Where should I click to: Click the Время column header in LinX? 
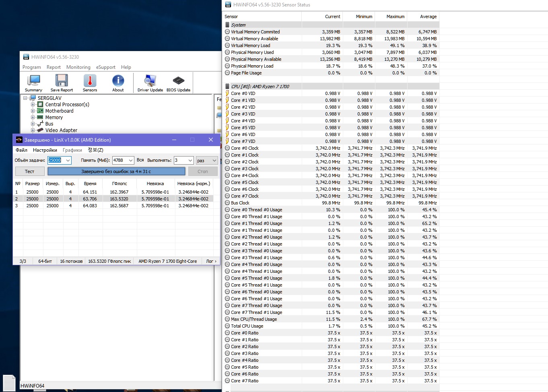[90, 184]
